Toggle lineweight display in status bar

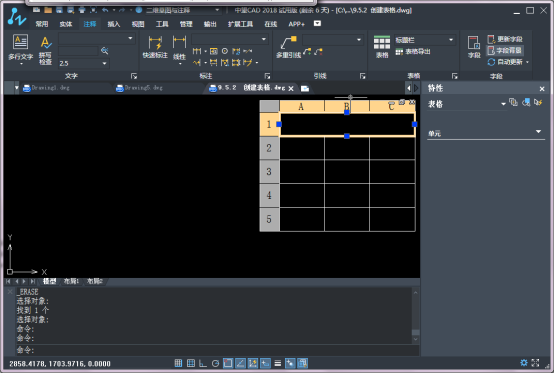278,363
